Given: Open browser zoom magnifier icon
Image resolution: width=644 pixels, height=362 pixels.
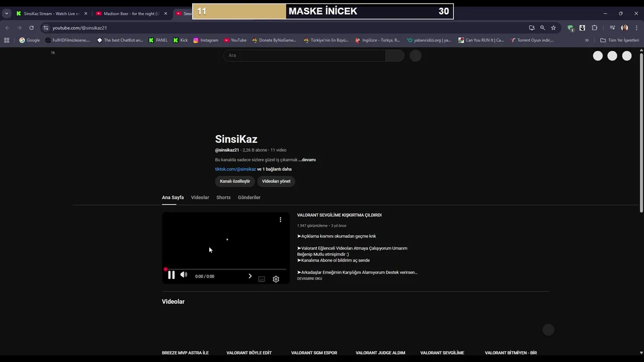Looking at the screenshot, I should click(x=542, y=28).
